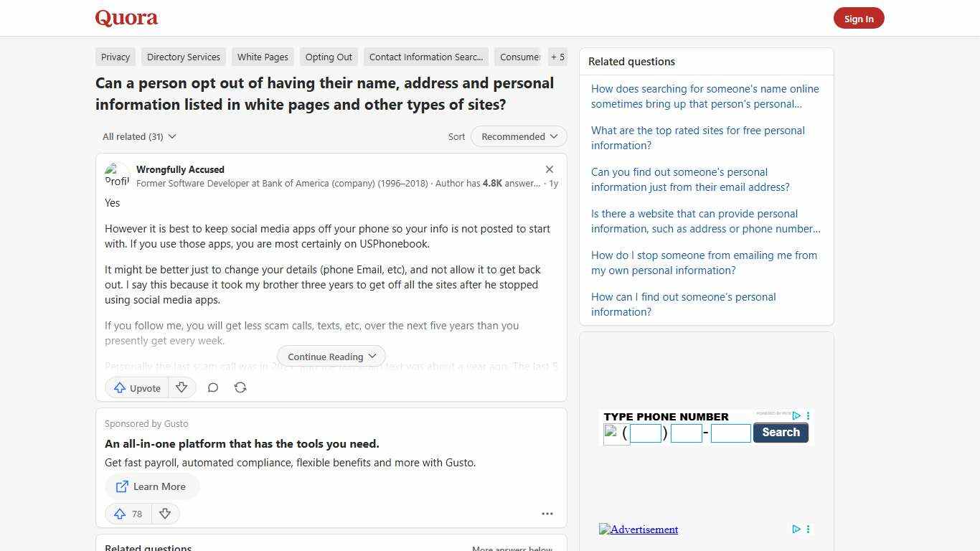Open the three-dot menu on the bottom advertisement
980x551 pixels.
808,529
